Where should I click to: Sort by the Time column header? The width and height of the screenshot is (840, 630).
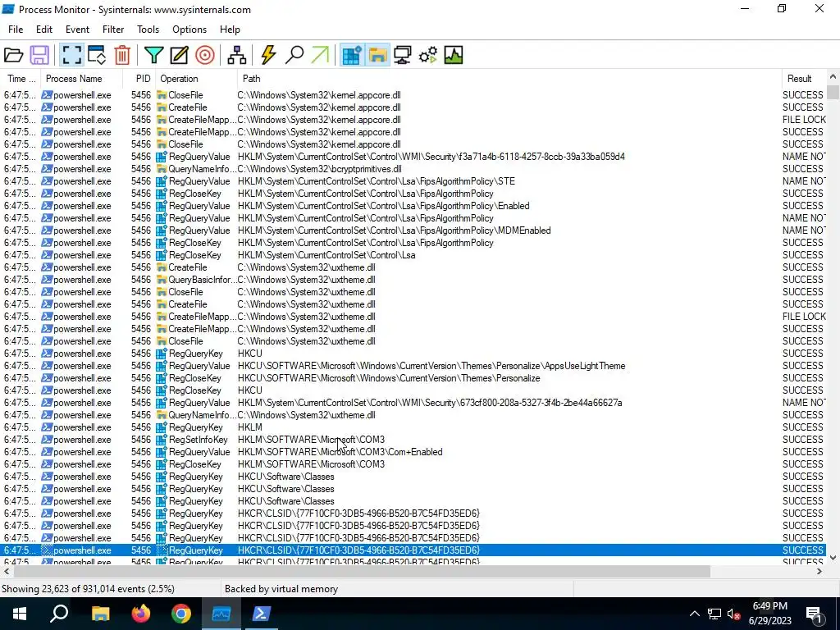[x=21, y=79]
